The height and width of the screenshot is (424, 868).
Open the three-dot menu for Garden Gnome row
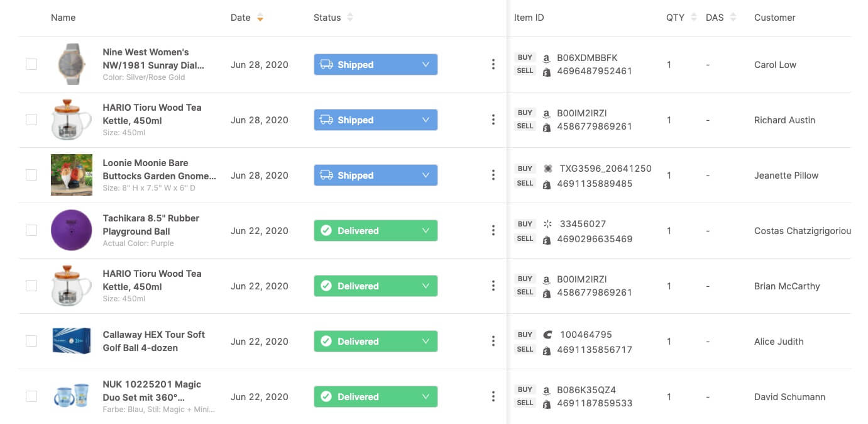(x=493, y=175)
